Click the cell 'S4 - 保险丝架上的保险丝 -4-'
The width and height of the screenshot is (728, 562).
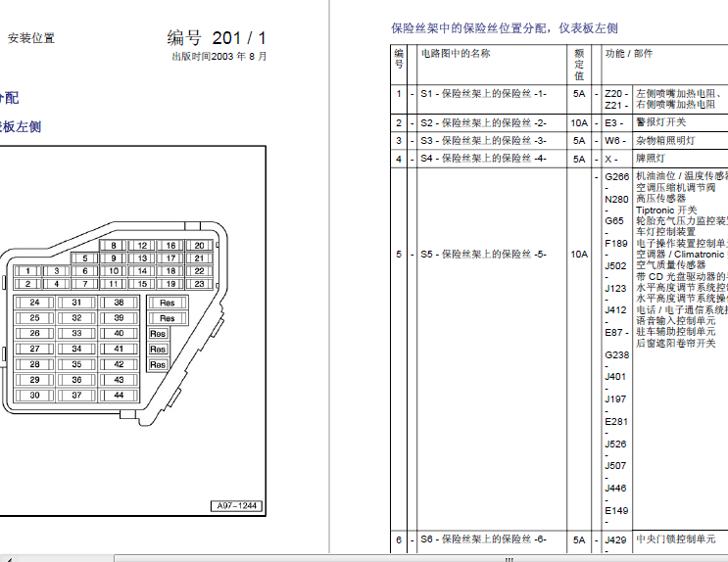pyautogui.click(x=483, y=159)
